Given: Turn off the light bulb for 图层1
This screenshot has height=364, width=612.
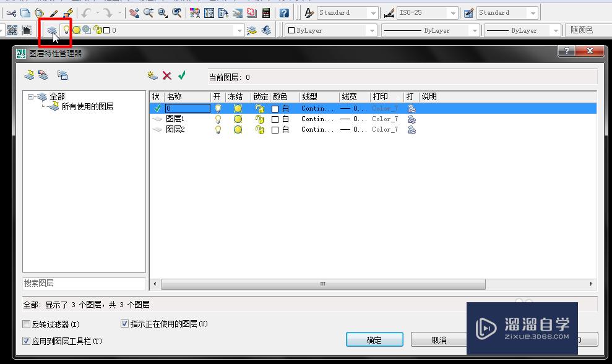Looking at the screenshot, I should click(x=218, y=119).
